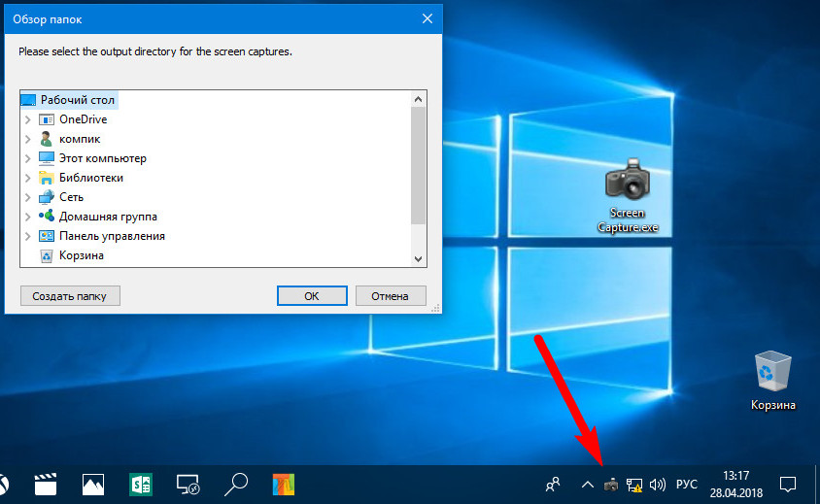
Task: Click folder list scroll up arrow
Action: [418, 99]
